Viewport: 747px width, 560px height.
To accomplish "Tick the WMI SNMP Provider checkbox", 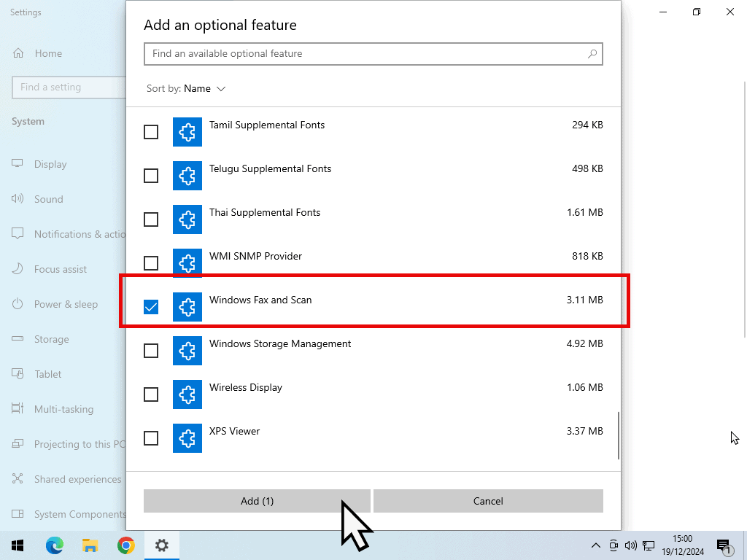I will coord(151,263).
